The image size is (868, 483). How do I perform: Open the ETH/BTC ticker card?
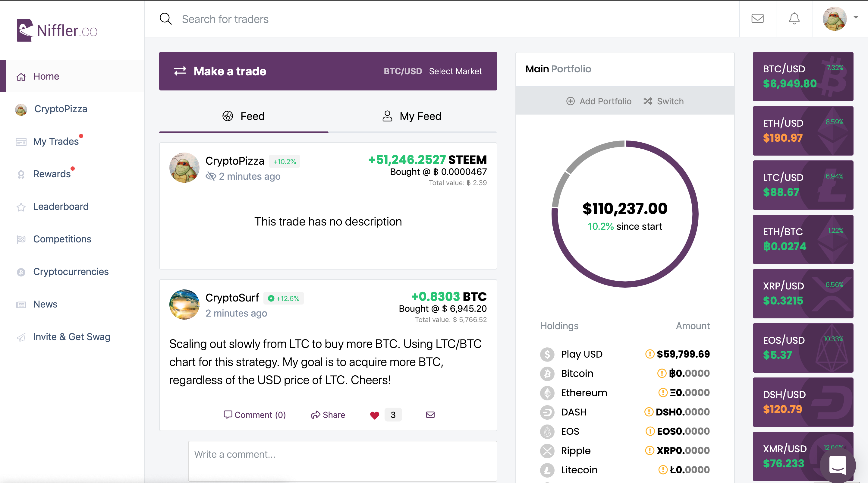803,239
